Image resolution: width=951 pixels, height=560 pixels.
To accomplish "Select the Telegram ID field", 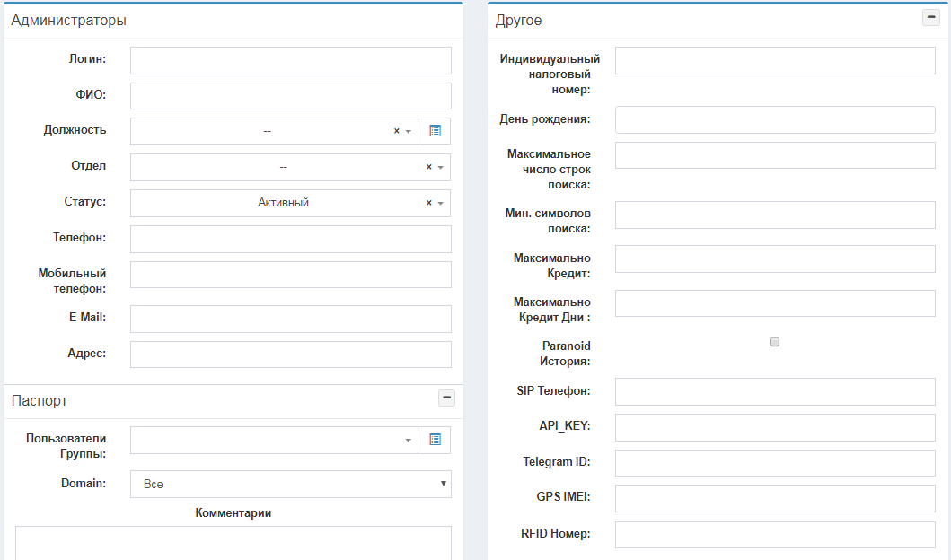I will point(774,463).
